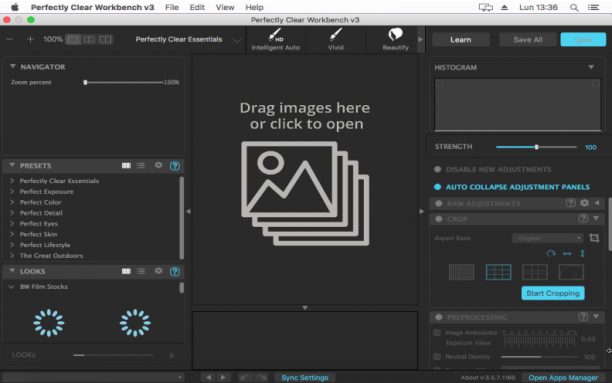612x383 pixels.
Task: Flip crop horizontally with arrow icon
Action: (x=567, y=254)
